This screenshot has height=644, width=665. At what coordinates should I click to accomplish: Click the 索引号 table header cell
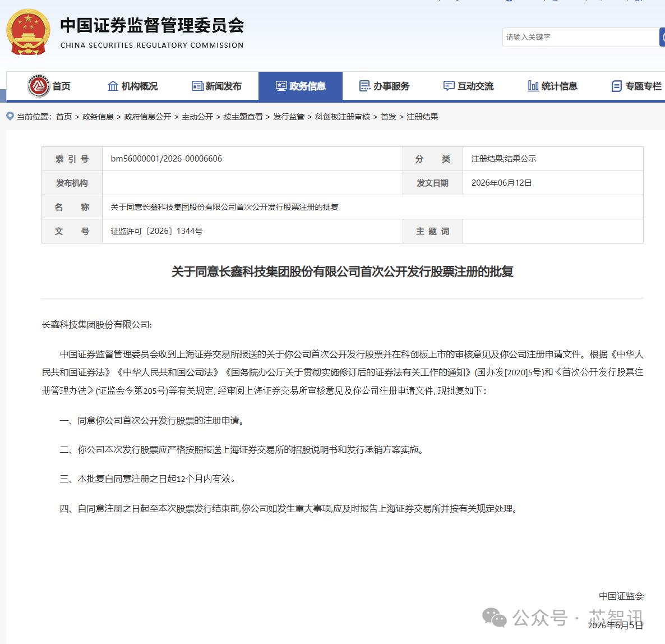[72, 159]
